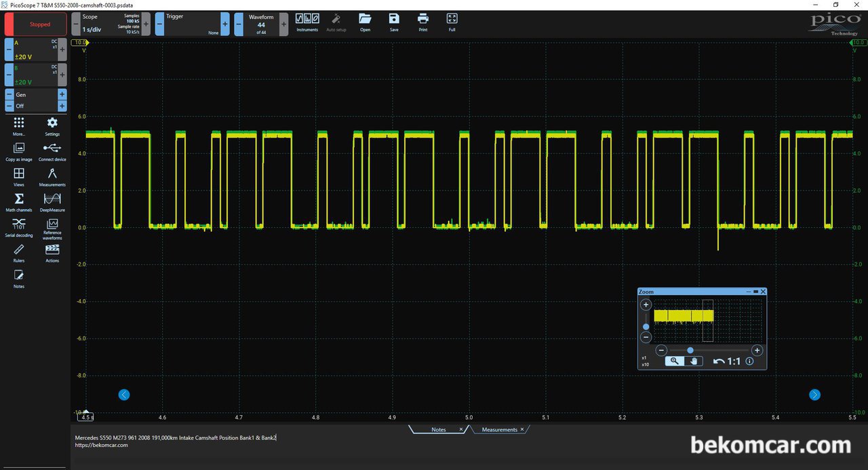Switch zoom window to hand pan mode

(x=694, y=361)
